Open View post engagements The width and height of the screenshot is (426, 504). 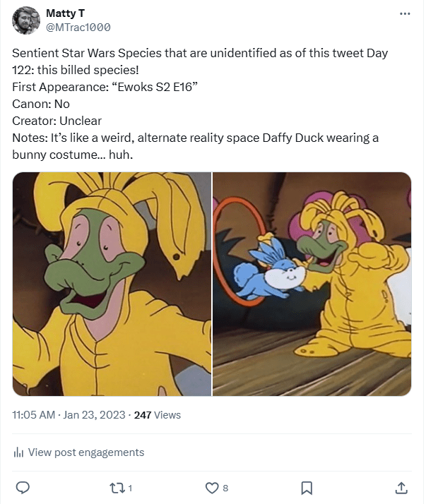[86, 452]
